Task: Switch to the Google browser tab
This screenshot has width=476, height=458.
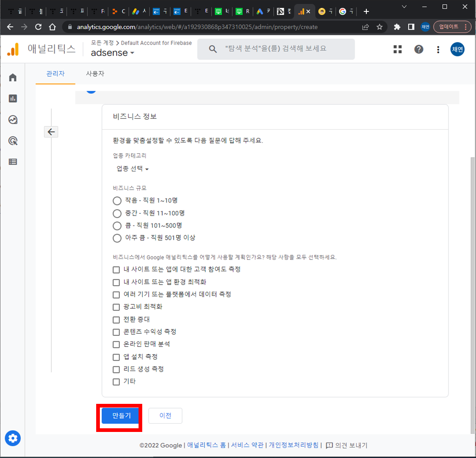Action: (x=346, y=11)
